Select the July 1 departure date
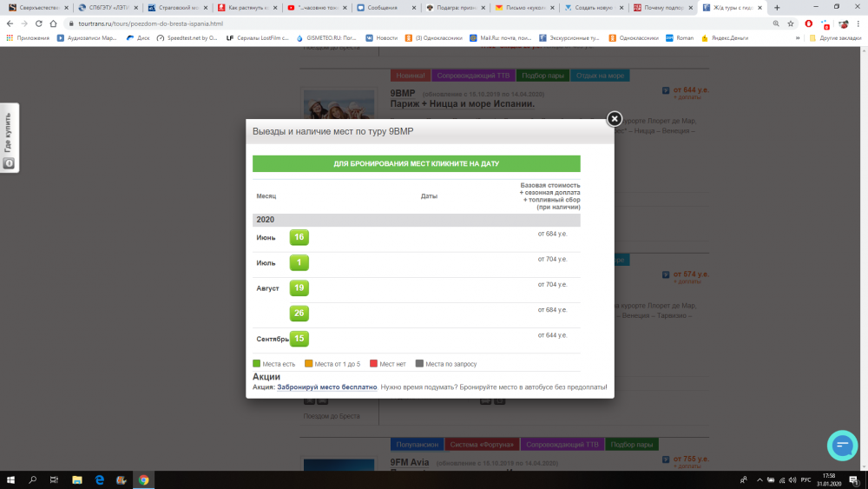868x489 pixels. click(299, 262)
